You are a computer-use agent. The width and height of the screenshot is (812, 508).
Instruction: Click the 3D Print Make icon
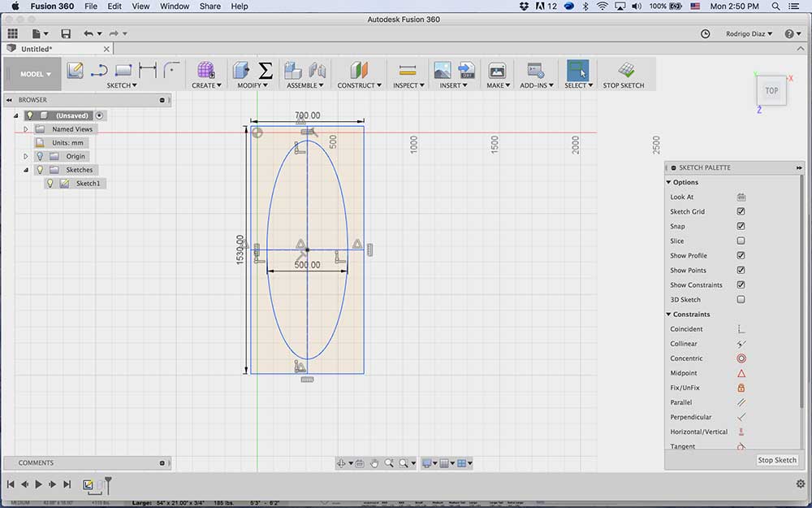(497, 71)
